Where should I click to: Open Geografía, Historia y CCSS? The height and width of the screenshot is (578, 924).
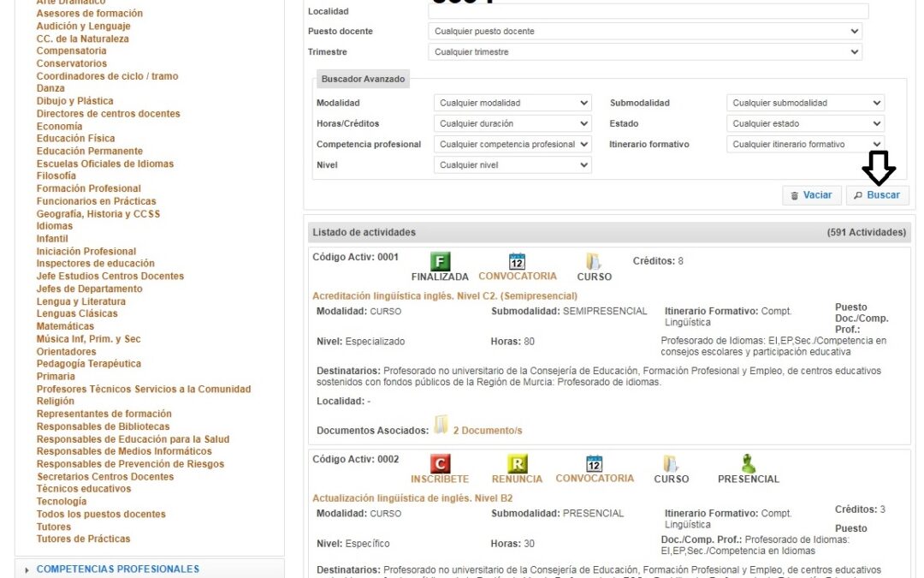click(x=98, y=213)
